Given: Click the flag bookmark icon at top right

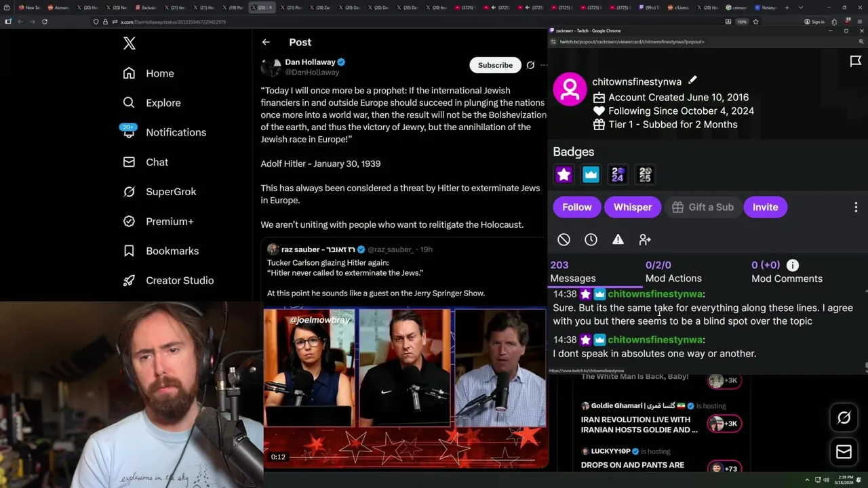Looking at the screenshot, I should pyautogui.click(x=856, y=62).
